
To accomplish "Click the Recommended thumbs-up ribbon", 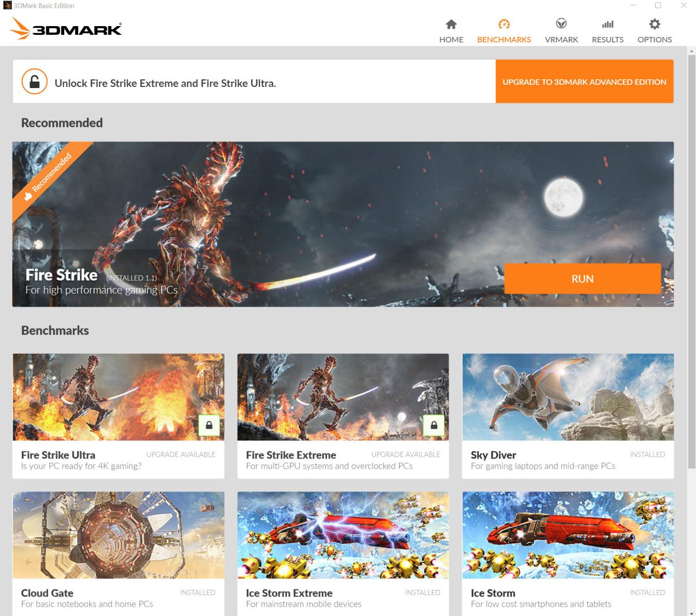I will click(x=49, y=177).
